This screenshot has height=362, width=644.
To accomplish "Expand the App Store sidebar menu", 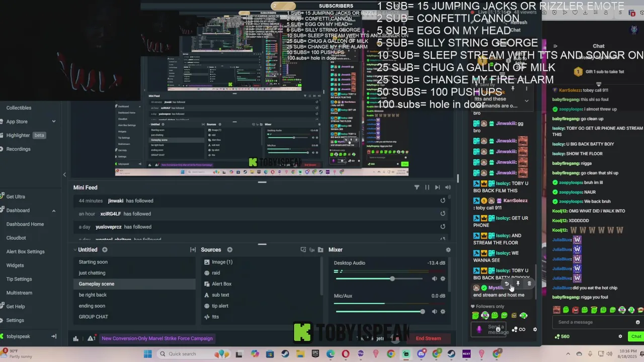I will click(x=54, y=122).
